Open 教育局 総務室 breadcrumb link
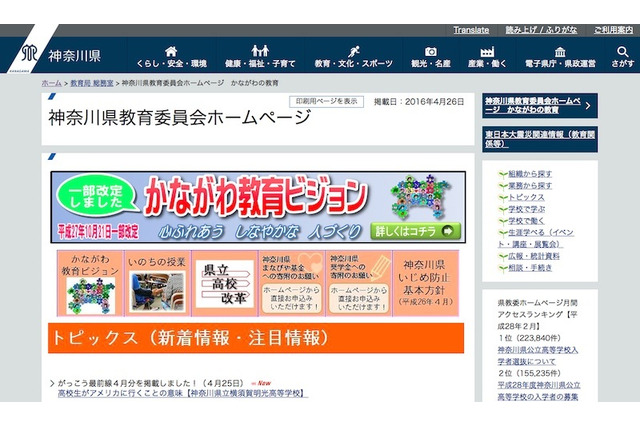Image resolution: width=640 pixels, height=426 pixels. [92, 83]
